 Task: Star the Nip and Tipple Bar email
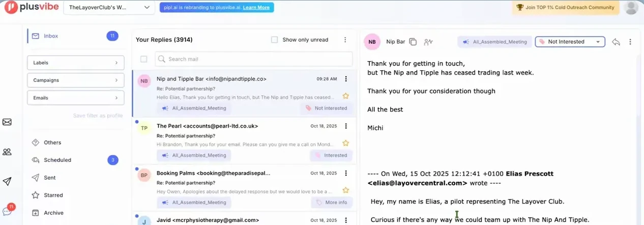(345, 96)
